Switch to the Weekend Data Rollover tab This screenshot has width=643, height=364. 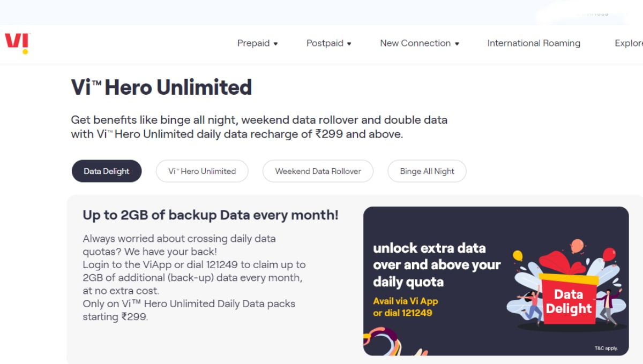click(x=318, y=171)
